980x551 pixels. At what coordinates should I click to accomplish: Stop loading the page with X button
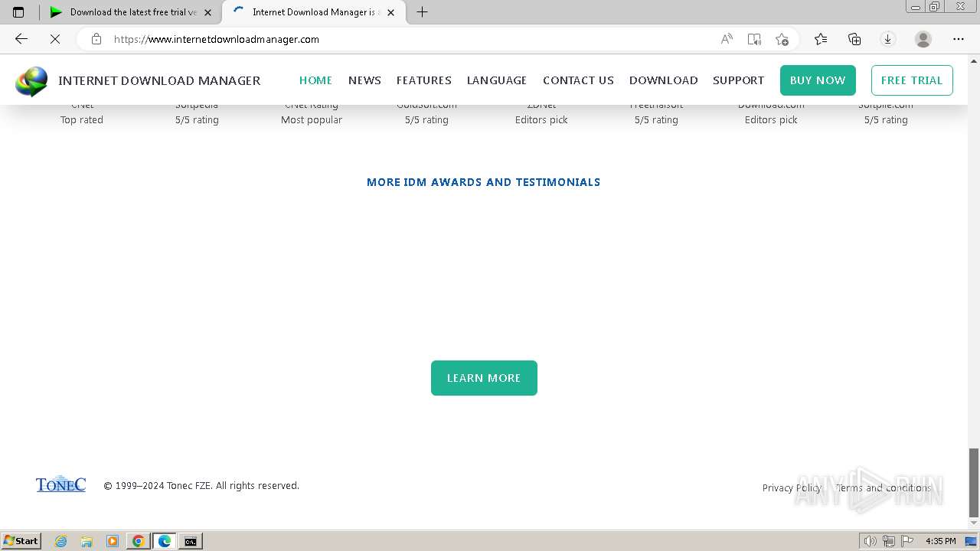pos(55,39)
